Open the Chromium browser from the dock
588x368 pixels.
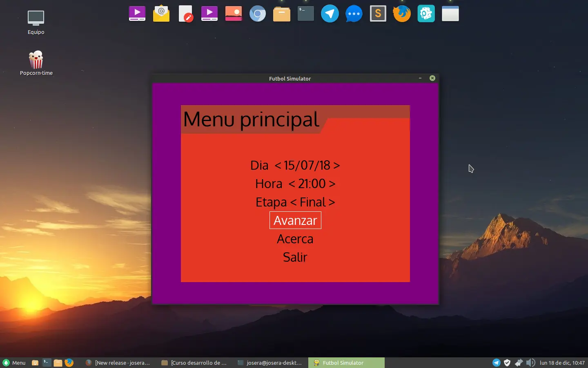(x=258, y=14)
